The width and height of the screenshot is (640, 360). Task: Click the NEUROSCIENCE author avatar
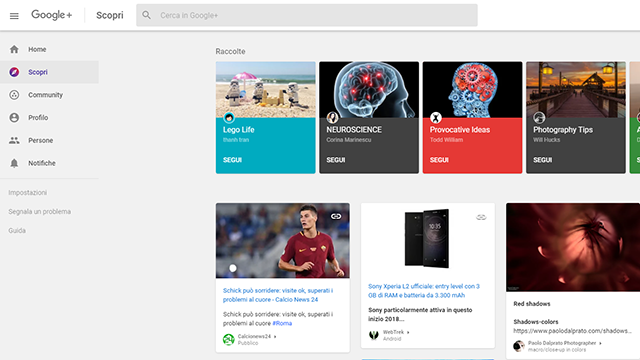pyautogui.click(x=332, y=118)
